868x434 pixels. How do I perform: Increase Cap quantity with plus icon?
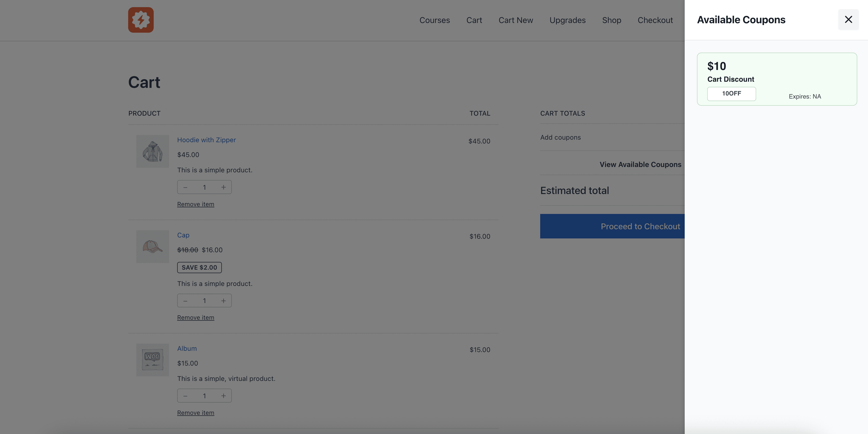[x=223, y=301]
